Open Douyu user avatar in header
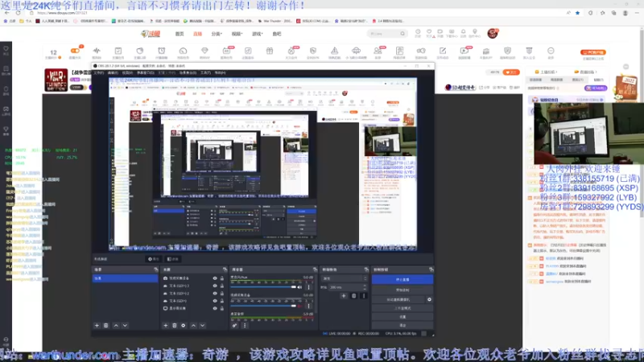This screenshot has width=644, height=362. [x=493, y=34]
